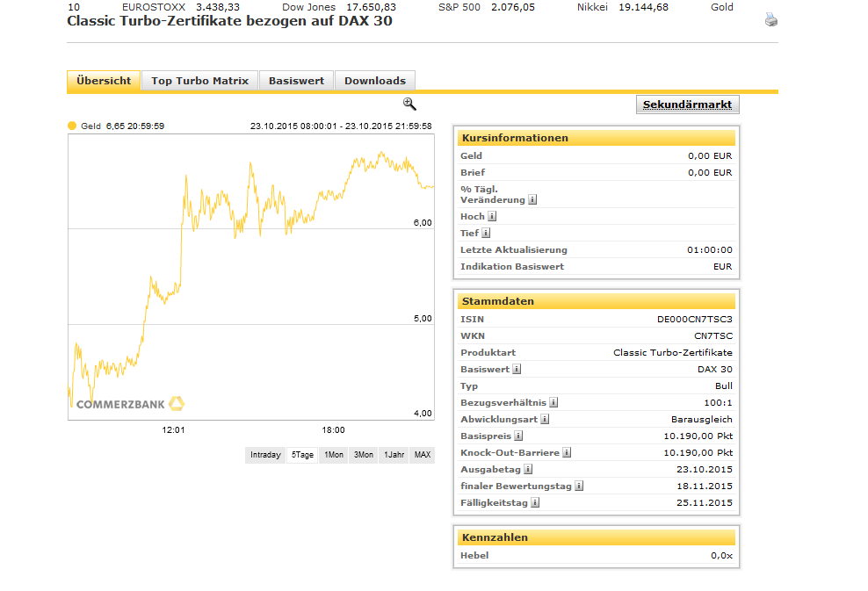Click the Kursinformationen panel header

coord(597,138)
